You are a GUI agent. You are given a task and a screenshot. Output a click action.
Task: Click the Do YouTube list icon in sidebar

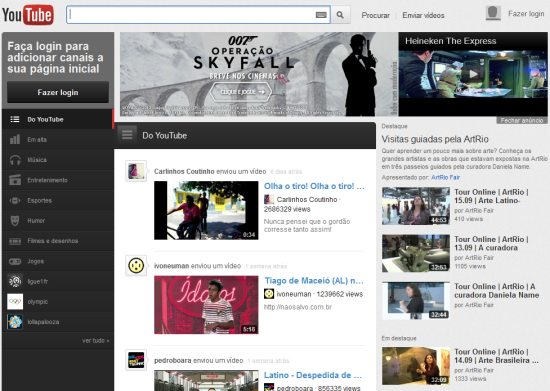15,119
